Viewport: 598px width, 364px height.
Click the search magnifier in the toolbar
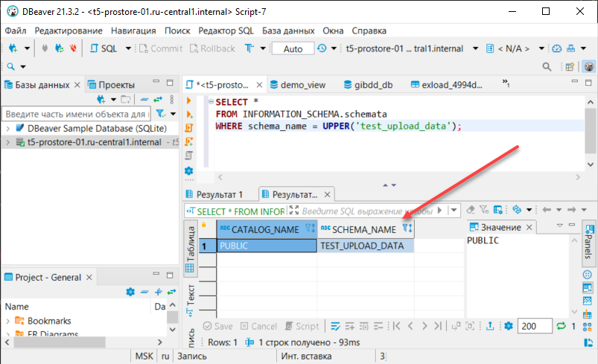coord(10,67)
